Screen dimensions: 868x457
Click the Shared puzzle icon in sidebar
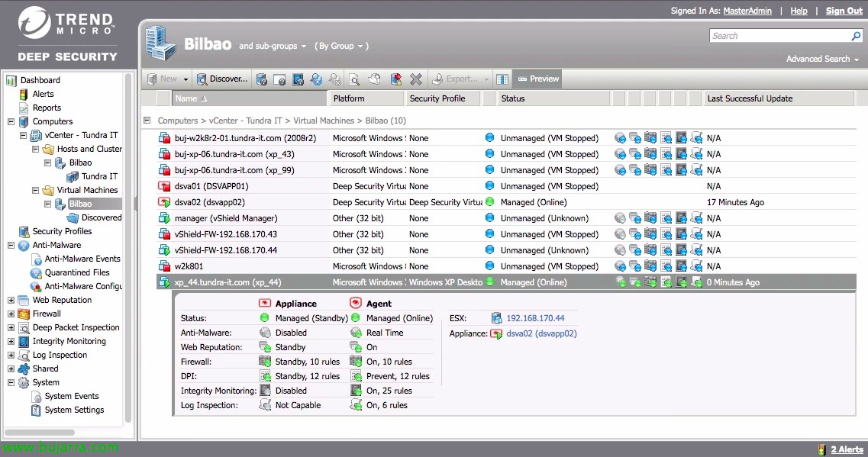click(24, 369)
